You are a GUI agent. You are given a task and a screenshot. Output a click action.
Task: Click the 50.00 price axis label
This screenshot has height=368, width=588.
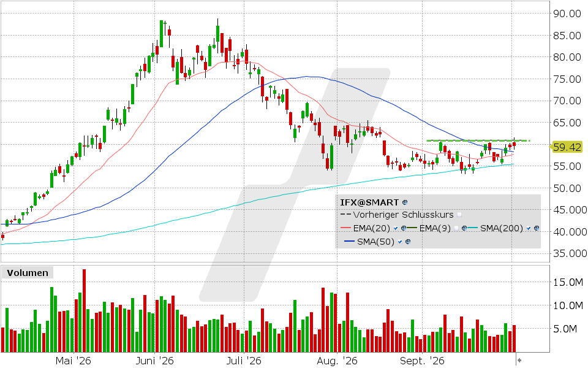point(567,188)
